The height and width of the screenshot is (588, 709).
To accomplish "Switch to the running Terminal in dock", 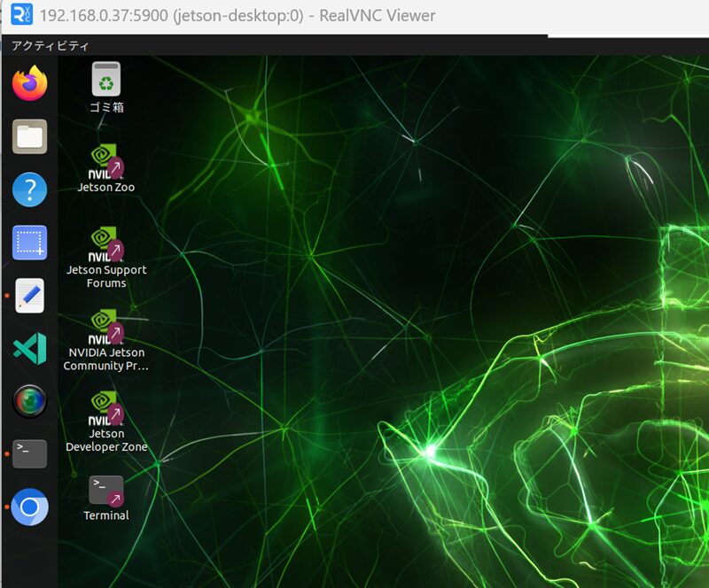I will (29, 453).
